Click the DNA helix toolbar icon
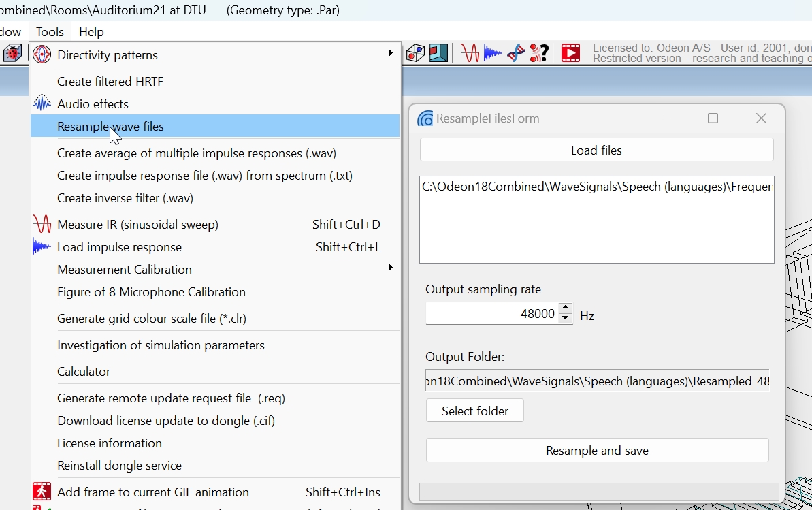 click(516, 53)
